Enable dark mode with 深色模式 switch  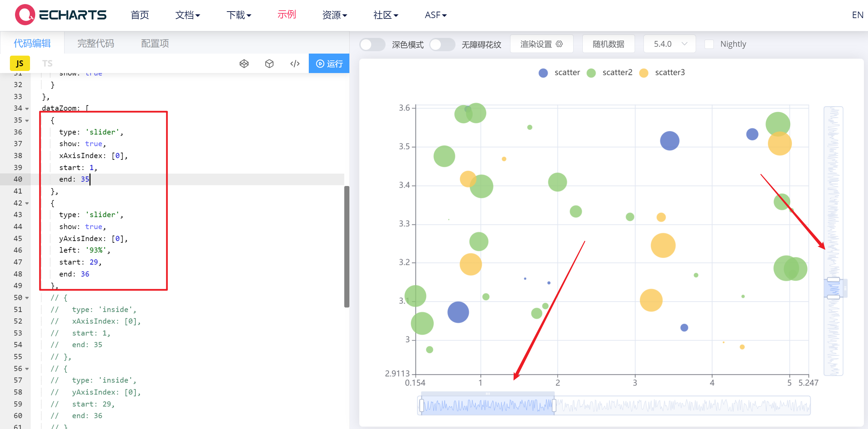tap(372, 44)
